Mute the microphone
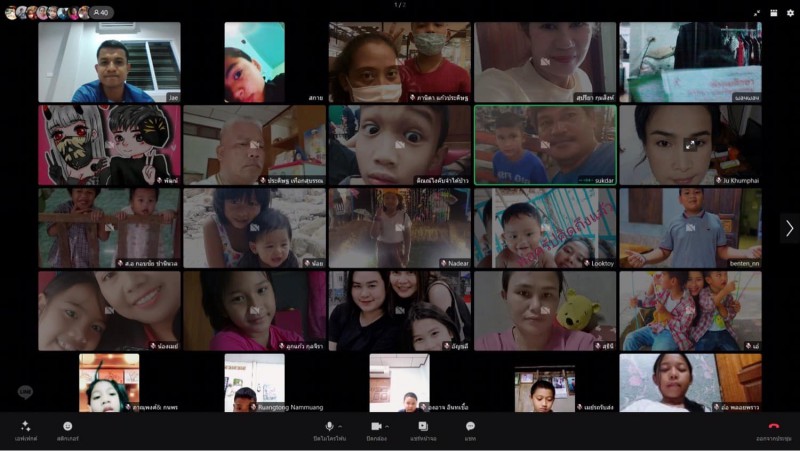The height and width of the screenshot is (451, 800). (x=329, y=426)
